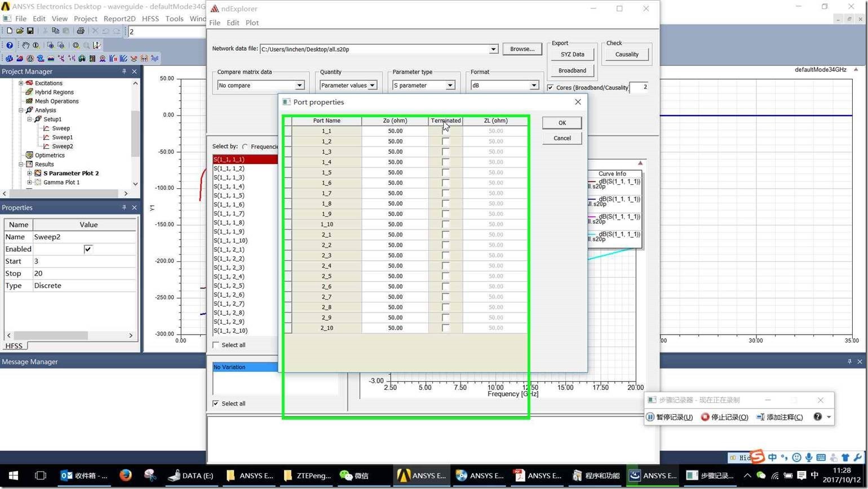Open the Format dB dropdown
868x489 pixels.
pos(534,85)
